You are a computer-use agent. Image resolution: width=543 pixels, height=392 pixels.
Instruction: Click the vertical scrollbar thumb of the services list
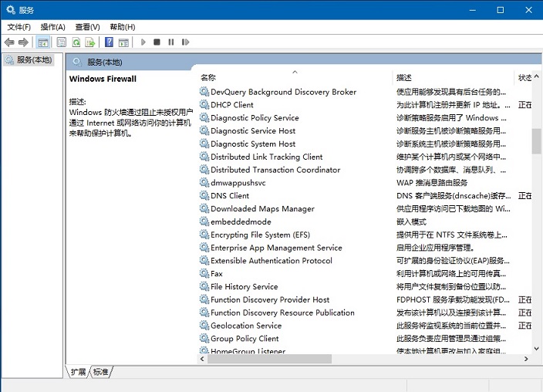(536, 140)
